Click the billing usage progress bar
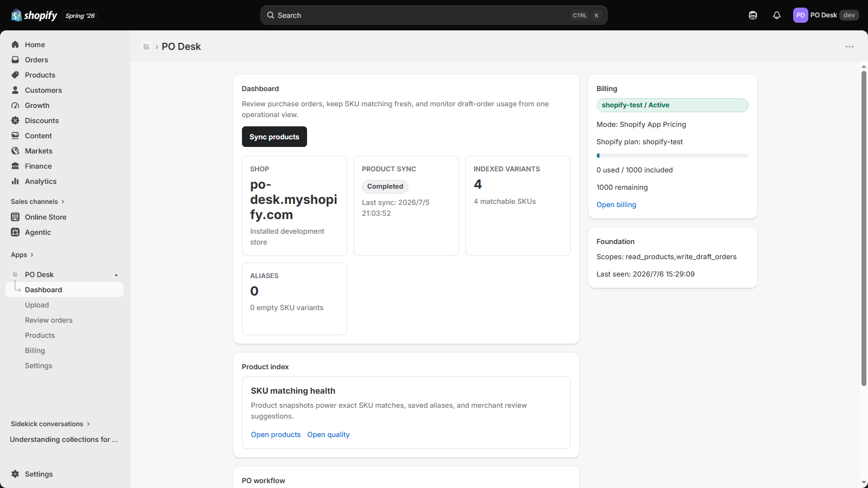Image resolution: width=868 pixels, height=488 pixels. 672,156
